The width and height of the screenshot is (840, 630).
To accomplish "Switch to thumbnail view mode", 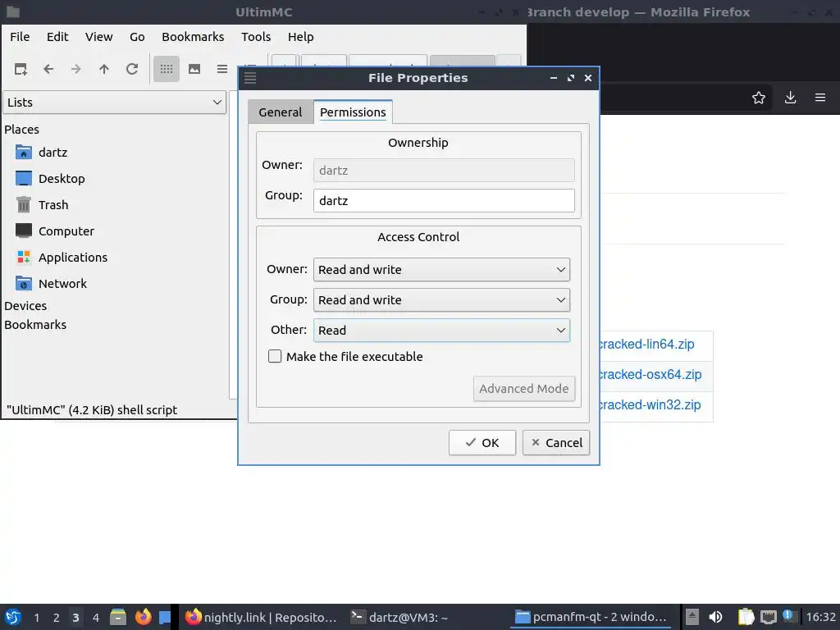I will click(x=194, y=69).
